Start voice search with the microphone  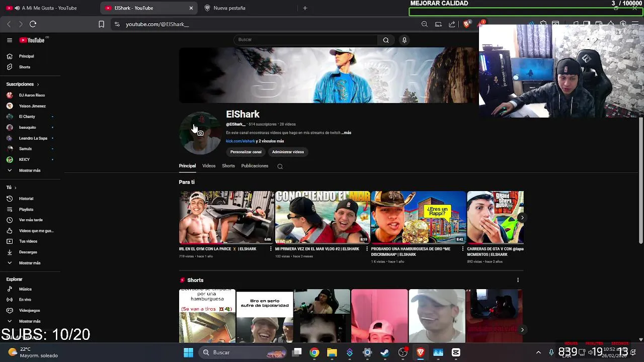coord(404,40)
